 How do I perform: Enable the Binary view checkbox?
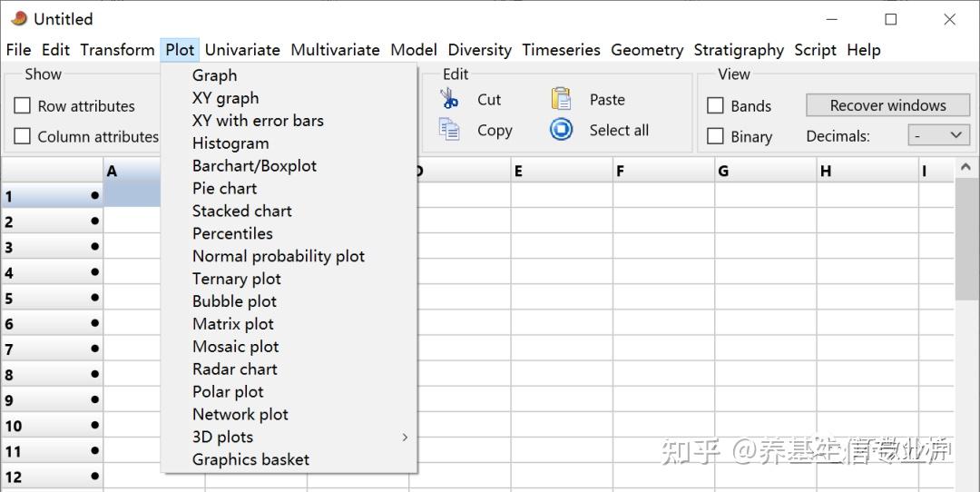tap(716, 137)
